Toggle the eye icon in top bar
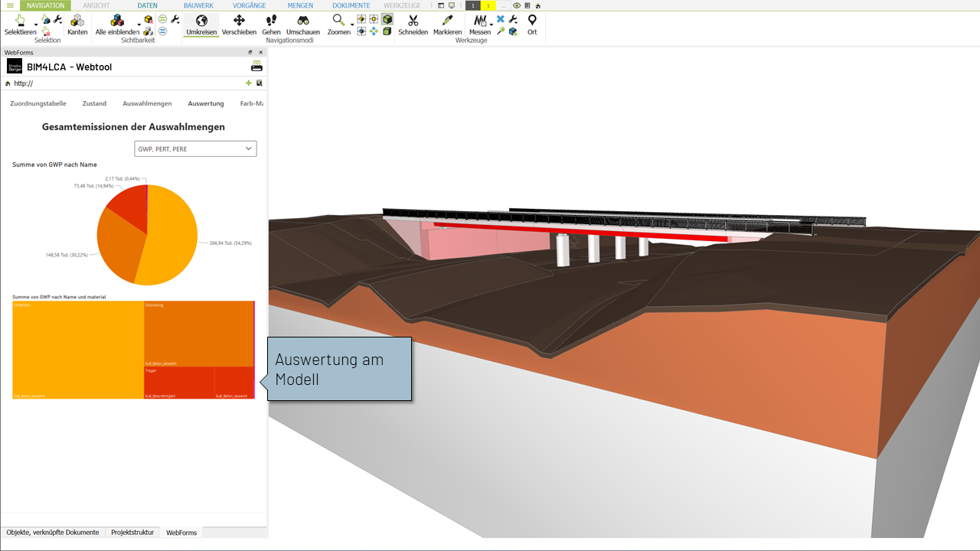The height and width of the screenshot is (551, 980). [517, 5]
